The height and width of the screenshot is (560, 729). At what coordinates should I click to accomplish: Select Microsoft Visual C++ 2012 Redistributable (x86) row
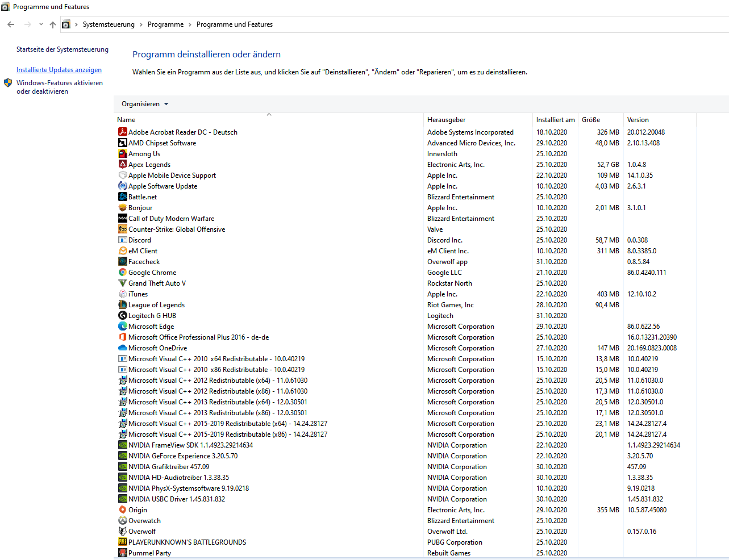click(x=406, y=391)
